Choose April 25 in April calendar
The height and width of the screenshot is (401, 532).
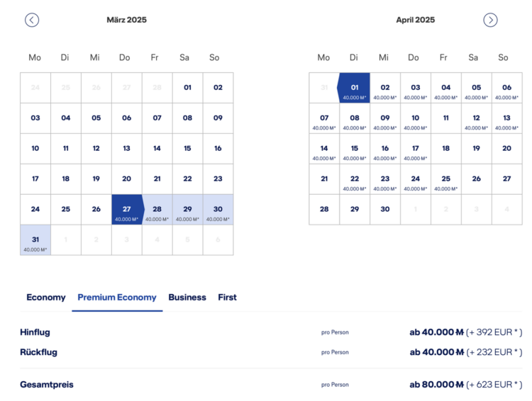point(446,179)
